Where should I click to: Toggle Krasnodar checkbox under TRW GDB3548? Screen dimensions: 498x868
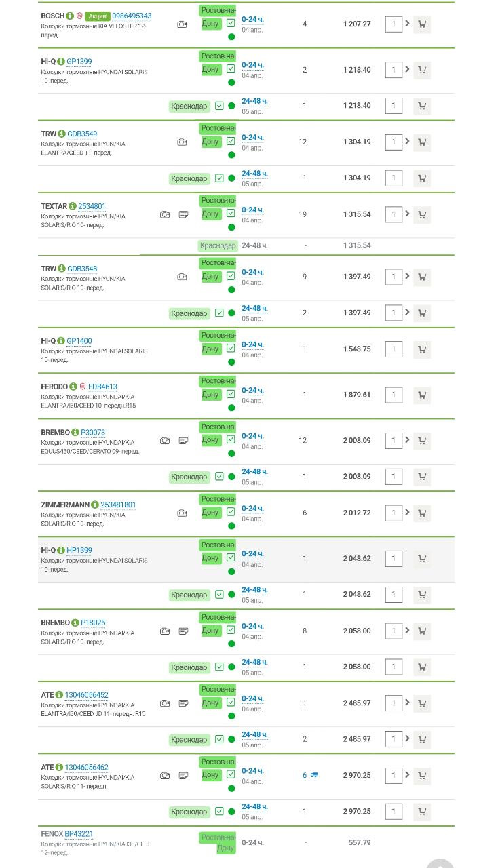click(219, 313)
